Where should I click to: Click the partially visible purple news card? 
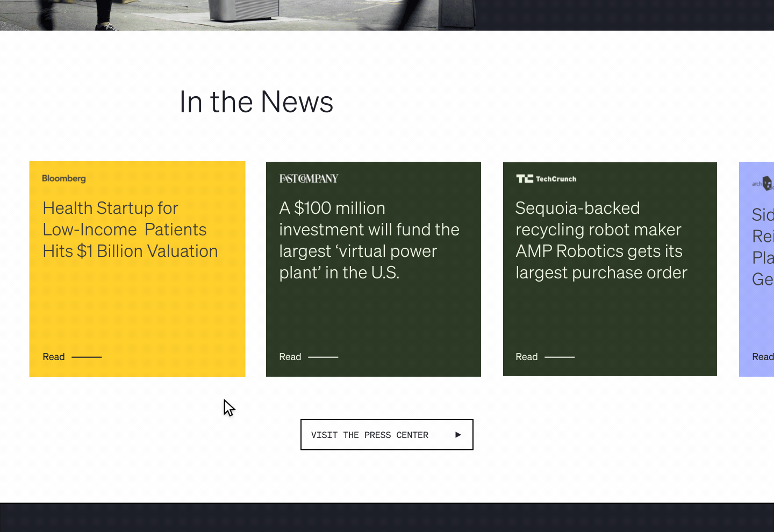[757, 269]
